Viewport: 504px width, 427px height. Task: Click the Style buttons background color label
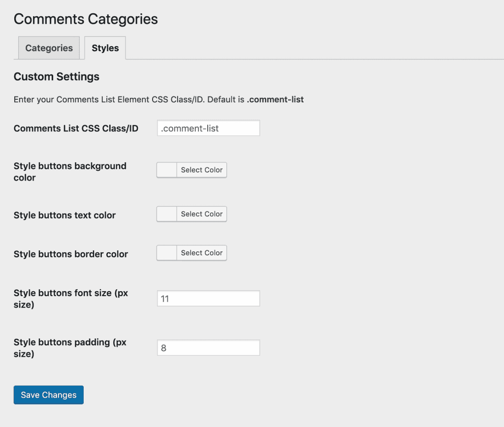tap(70, 172)
